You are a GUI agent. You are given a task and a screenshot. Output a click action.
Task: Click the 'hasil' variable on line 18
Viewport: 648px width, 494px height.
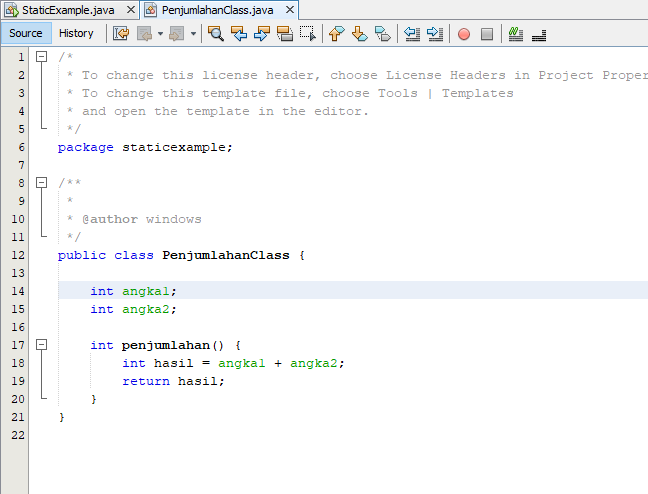(174, 363)
